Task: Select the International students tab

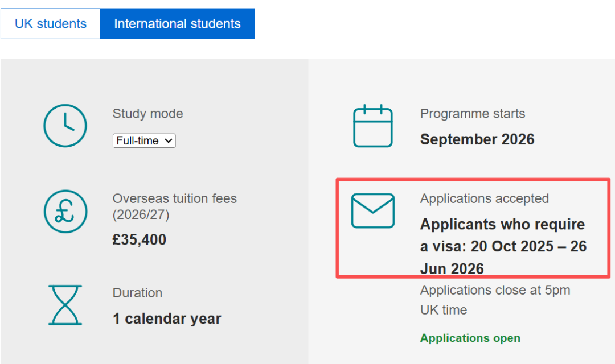Action: point(177,24)
